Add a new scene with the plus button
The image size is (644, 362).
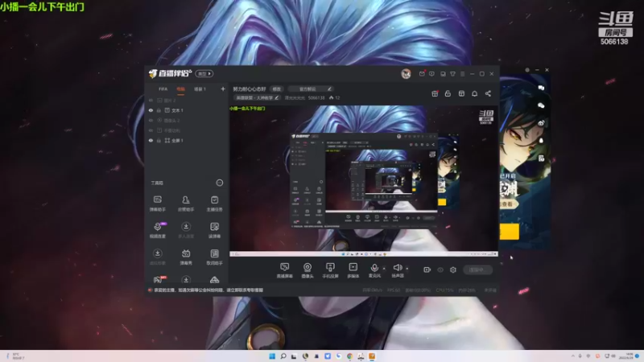(x=223, y=88)
